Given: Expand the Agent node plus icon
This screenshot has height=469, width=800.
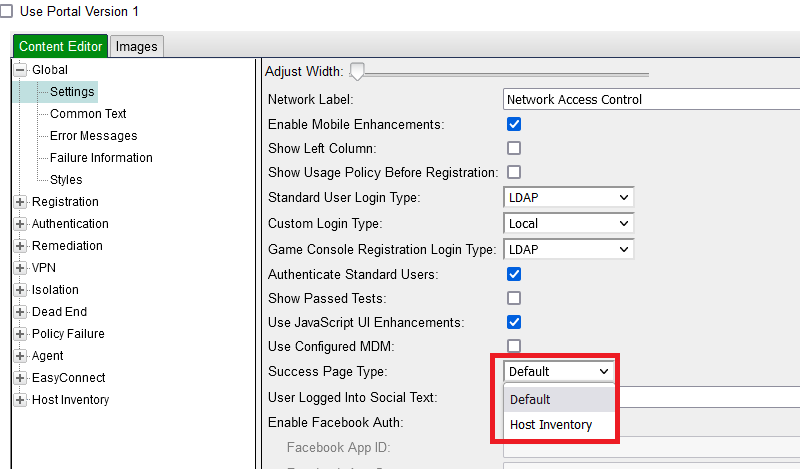Looking at the screenshot, I should coord(20,356).
